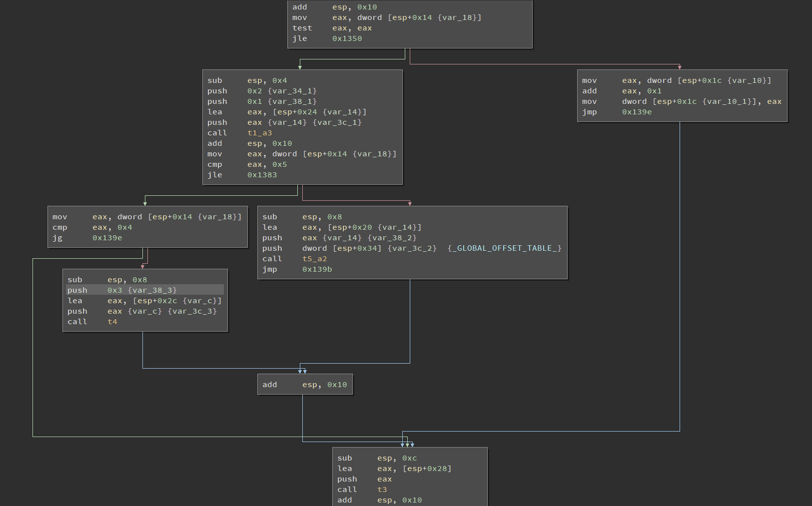Click 'mov eax, dword [esp+0x1c {var_10}]' line

click(x=677, y=80)
